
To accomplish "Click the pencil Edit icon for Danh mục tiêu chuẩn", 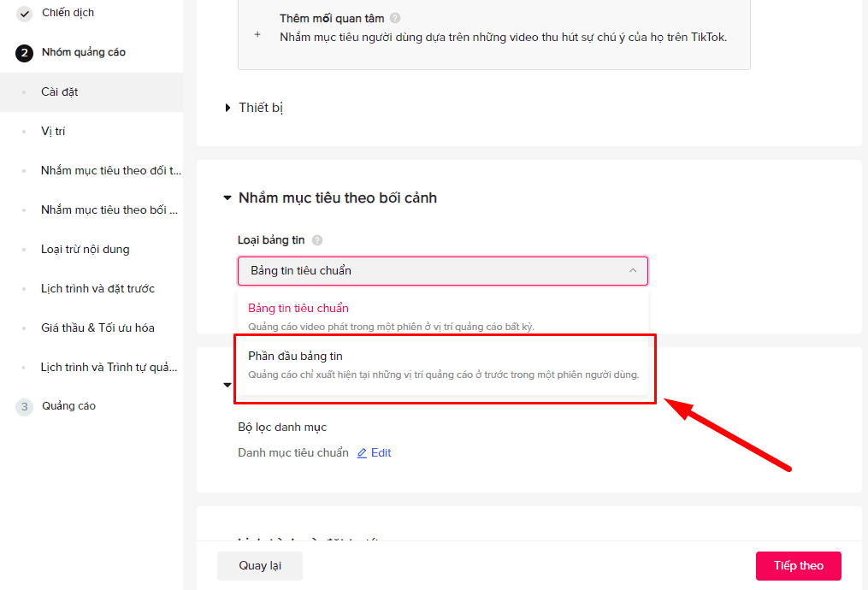I will [x=362, y=453].
